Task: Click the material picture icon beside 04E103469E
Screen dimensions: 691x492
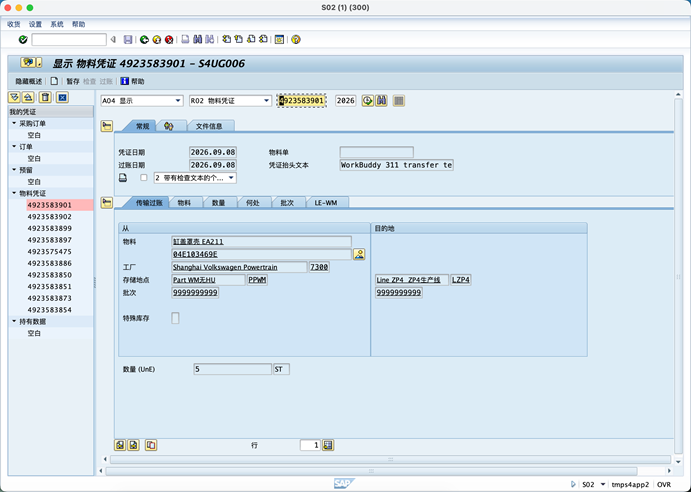Action: pos(359,254)
